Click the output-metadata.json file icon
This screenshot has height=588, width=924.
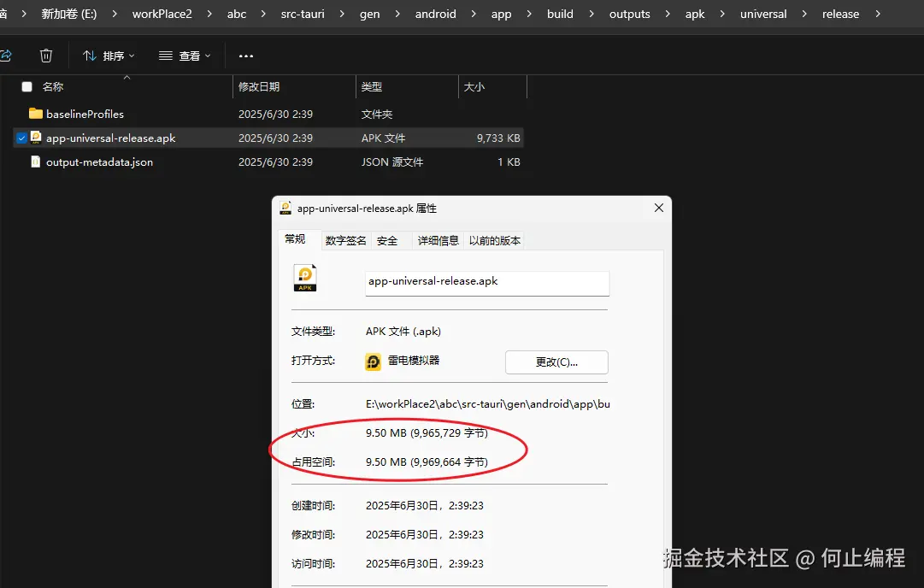[x=36, y=162]
